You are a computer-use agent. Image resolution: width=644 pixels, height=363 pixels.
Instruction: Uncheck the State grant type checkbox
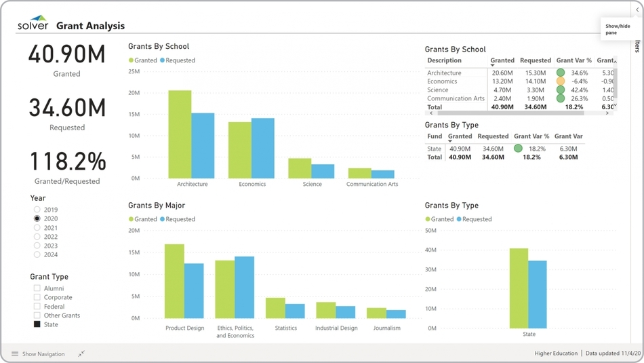coord(37,324)
